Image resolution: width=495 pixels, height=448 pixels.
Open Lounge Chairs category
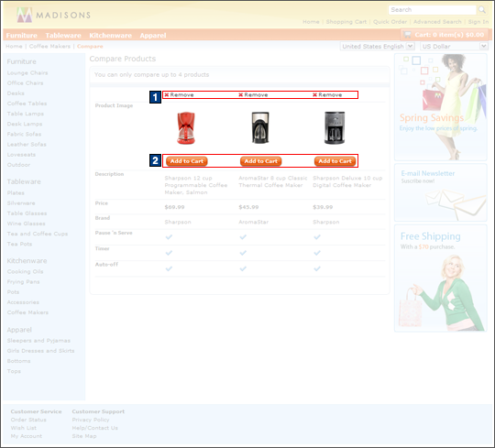coord(27,73)
